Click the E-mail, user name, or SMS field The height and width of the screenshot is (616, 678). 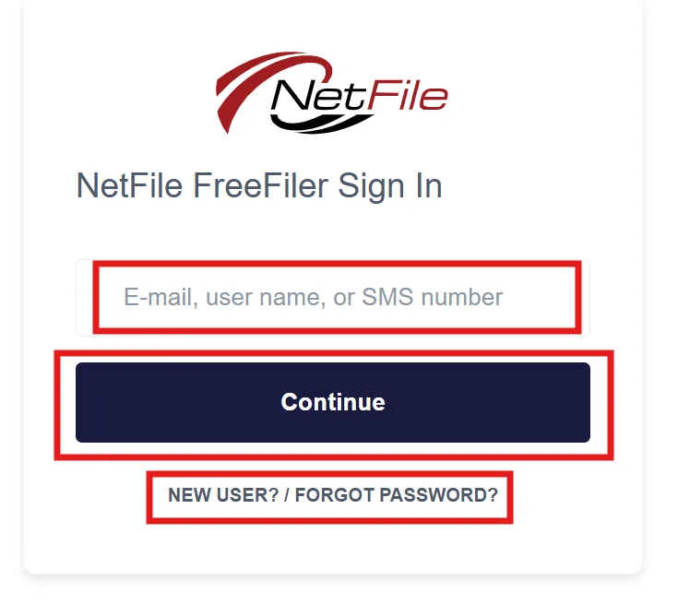(x=332, y=298)
